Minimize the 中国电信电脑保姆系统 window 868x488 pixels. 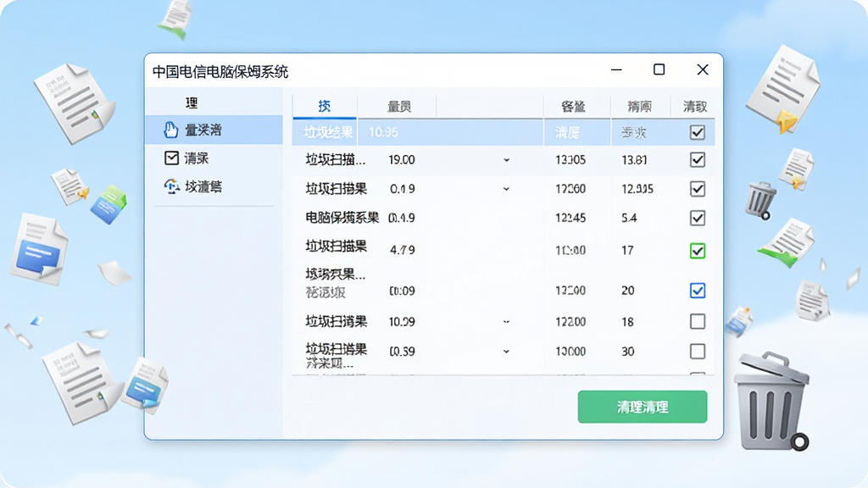tap(616, 69)
